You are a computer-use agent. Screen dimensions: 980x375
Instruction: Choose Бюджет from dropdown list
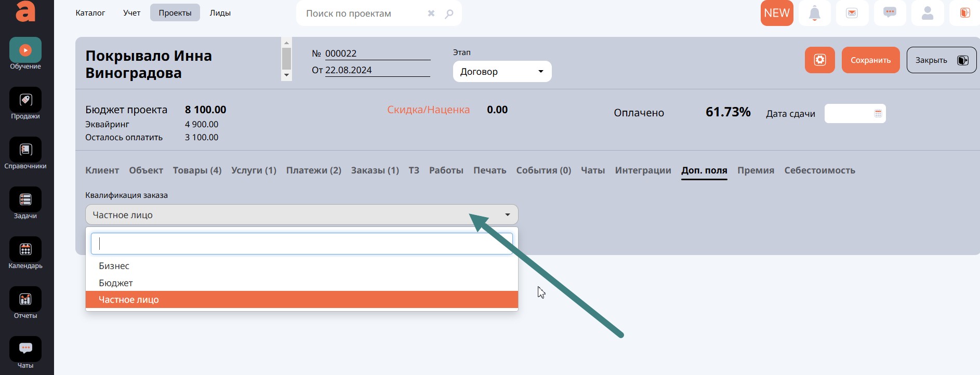pyautogui.click(x=116, y=283)
